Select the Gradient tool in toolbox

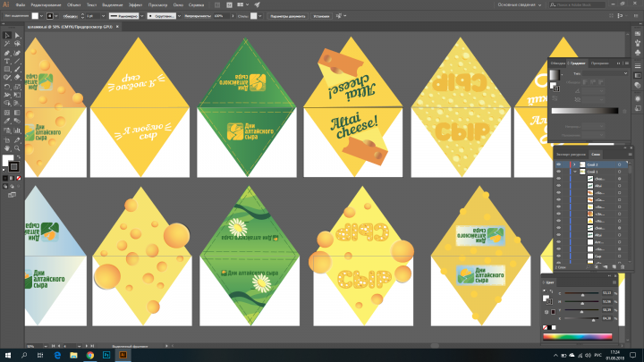17,112
